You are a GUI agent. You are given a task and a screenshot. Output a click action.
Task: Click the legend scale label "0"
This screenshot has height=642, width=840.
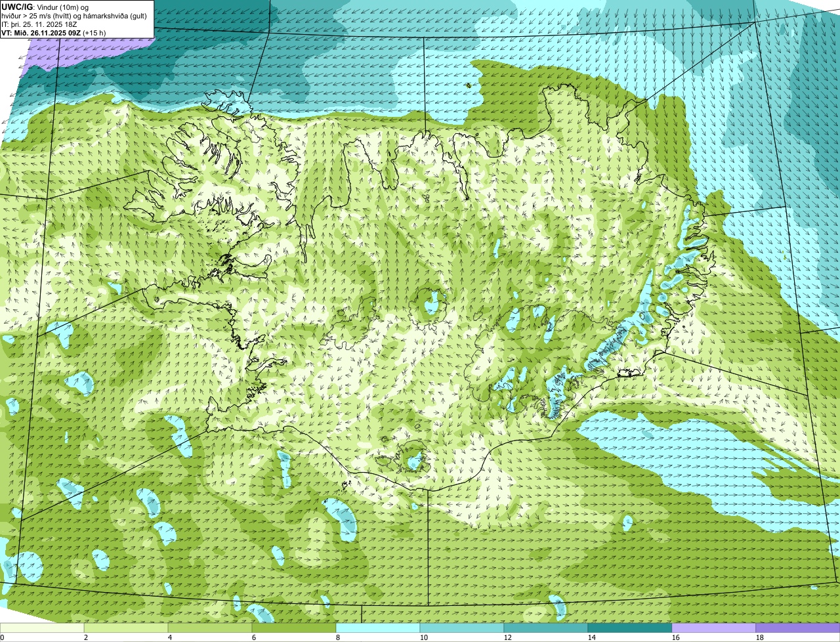(x=3, y=637)
